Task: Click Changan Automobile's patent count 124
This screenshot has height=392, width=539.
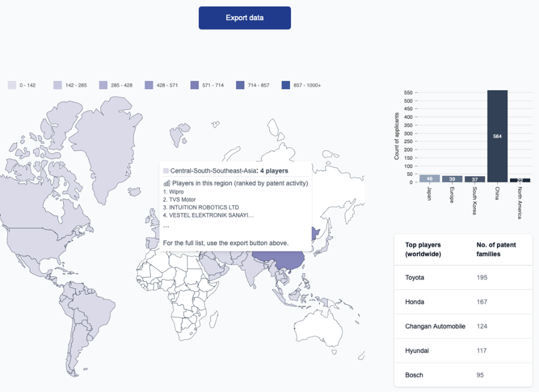Action: click(482, 326)
